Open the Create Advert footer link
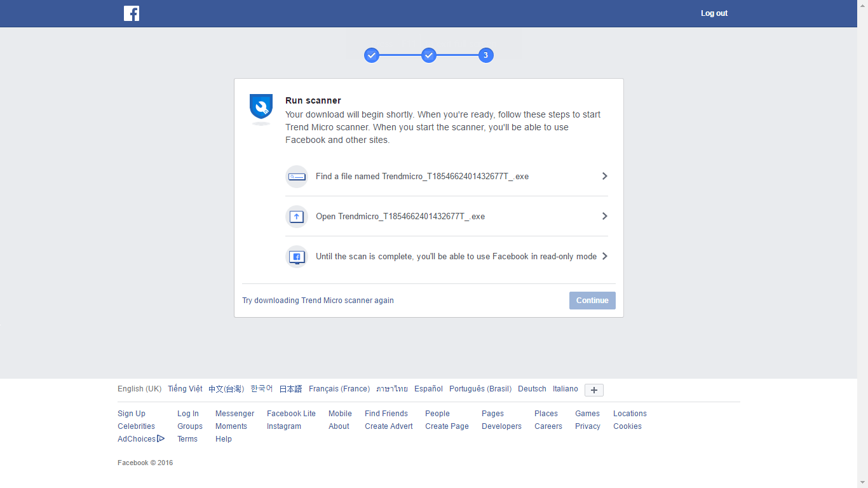The image size is (868, 488). (x=389, y=426)
